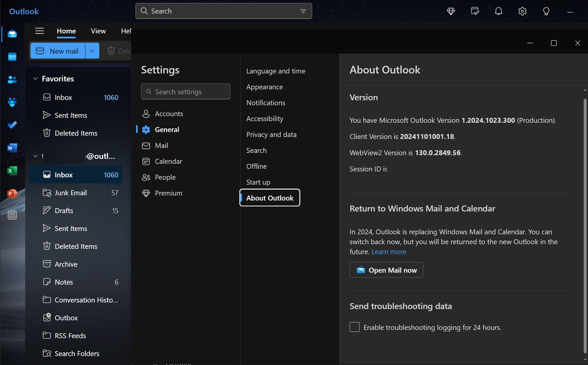Open People icon in app rail
The height and width of the screenshot is (365, 588).
(x=12, y=79)
